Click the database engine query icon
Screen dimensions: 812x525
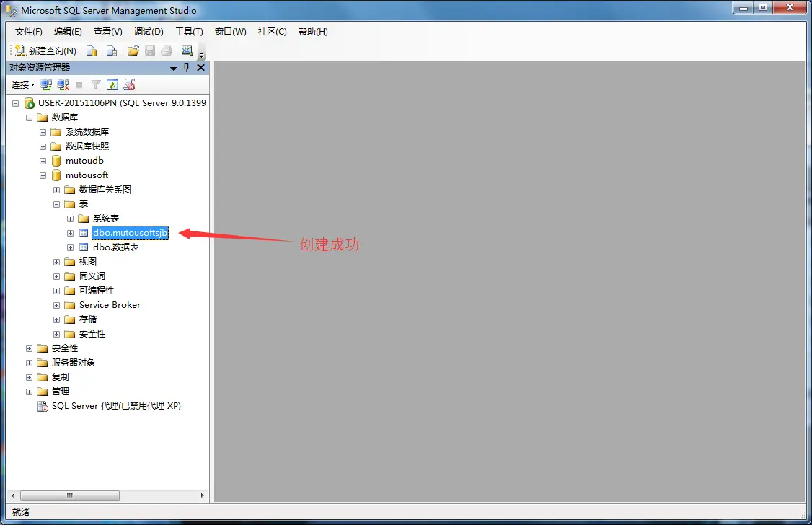(x=92, y=50)
